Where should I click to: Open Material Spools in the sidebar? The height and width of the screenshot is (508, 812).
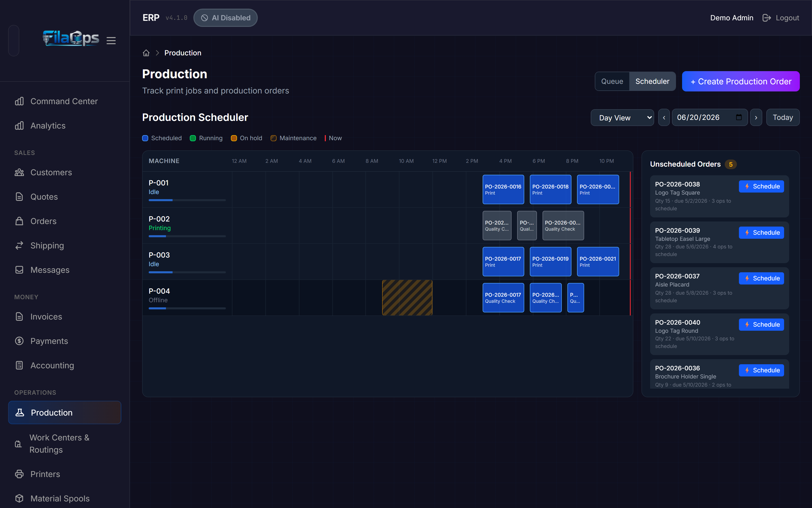click(65, 499)
